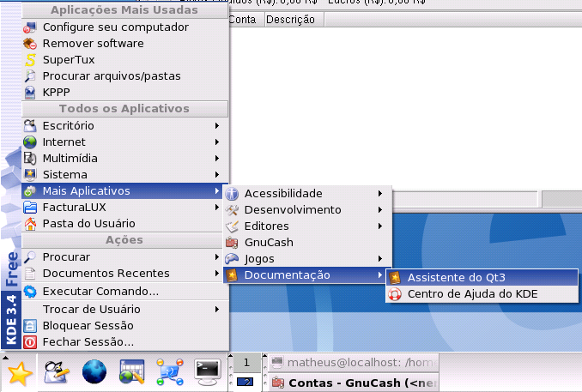The width and height of the screenshot is (582, 392).
Task: Click the FacturaLUX folder icon
Action: coord(30,208)
